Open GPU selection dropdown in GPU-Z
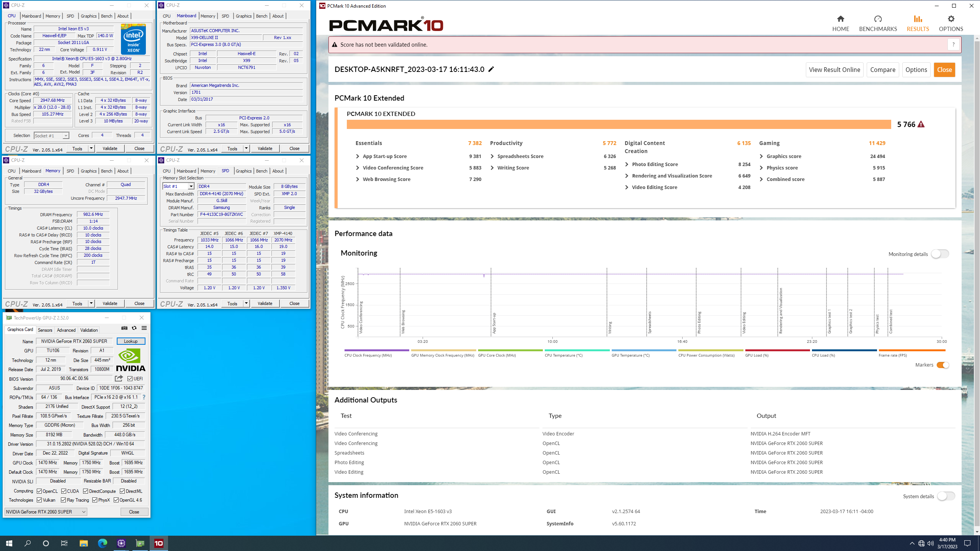This screenshot has height=551, width=980. click(46, 512)
